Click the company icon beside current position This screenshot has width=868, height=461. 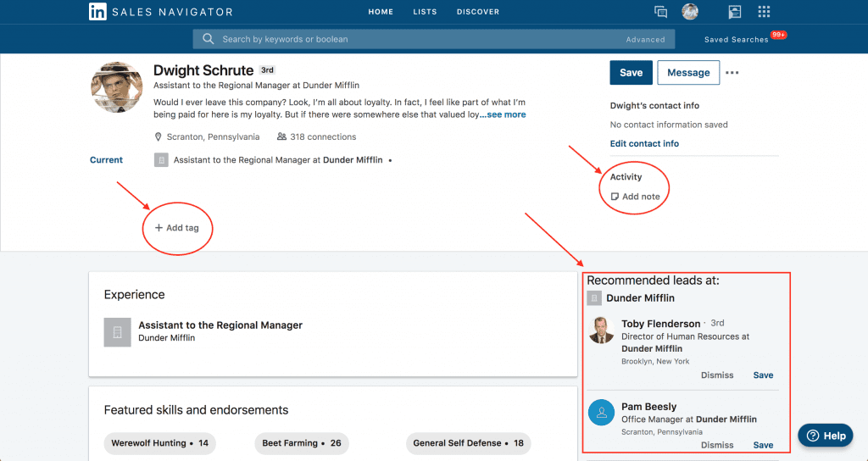point(161,160)
